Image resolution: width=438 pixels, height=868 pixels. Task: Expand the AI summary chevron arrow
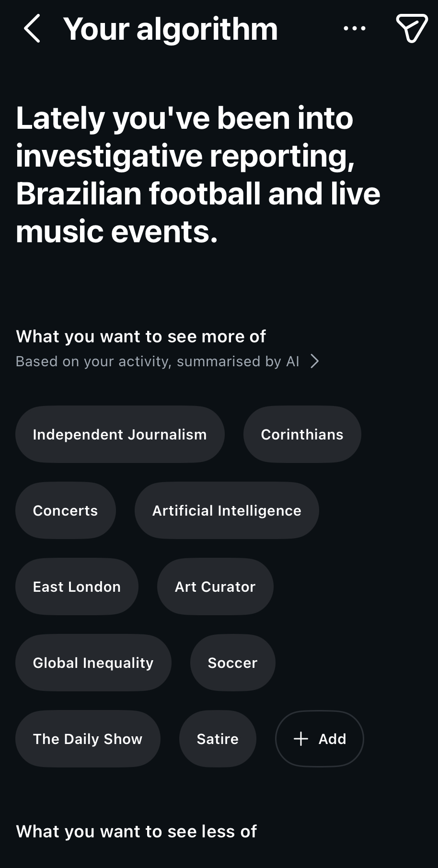pos(314,361)
